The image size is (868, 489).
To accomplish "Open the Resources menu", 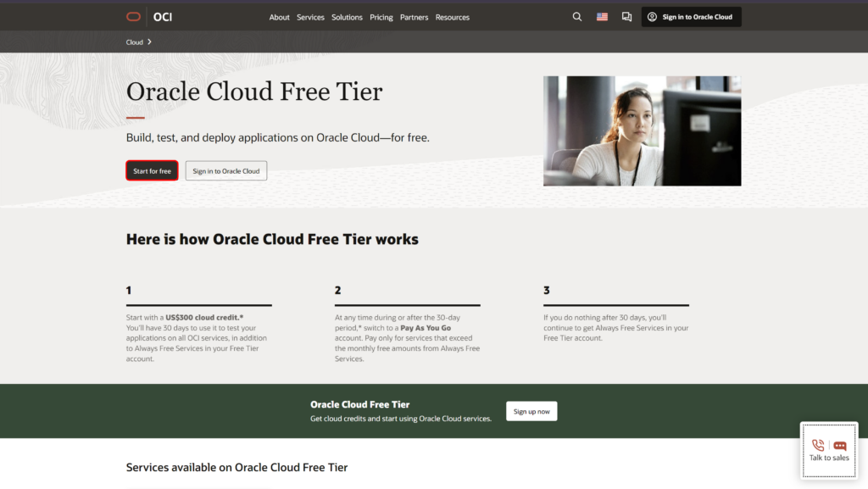I will 452,17.
